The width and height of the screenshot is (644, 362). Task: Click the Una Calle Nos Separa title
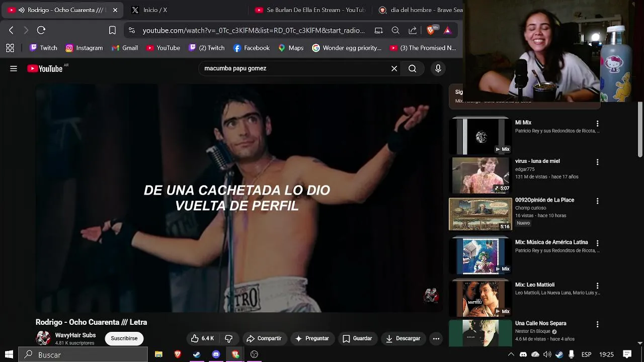(x=540, y=323)
